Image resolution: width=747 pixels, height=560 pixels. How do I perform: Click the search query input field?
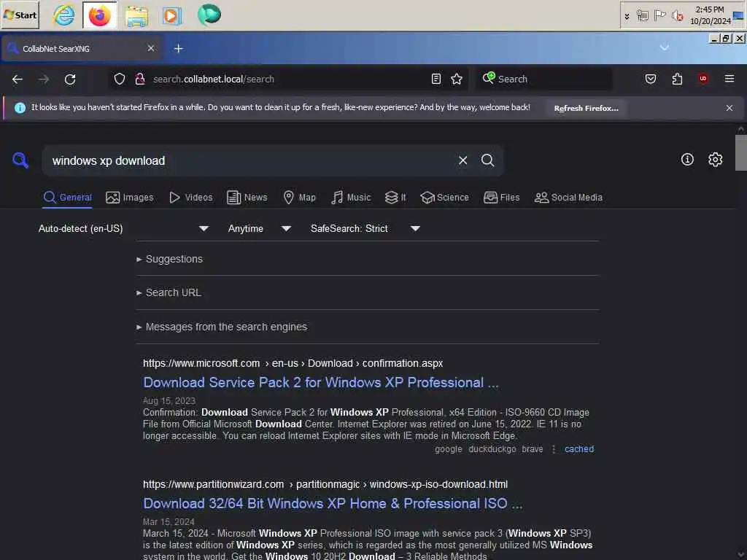248,160
